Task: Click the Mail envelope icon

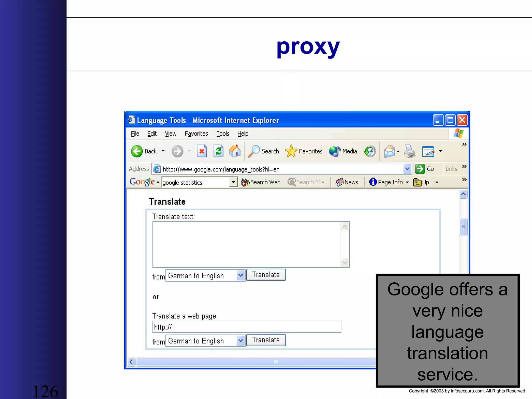Action: (x=389, y=151)
